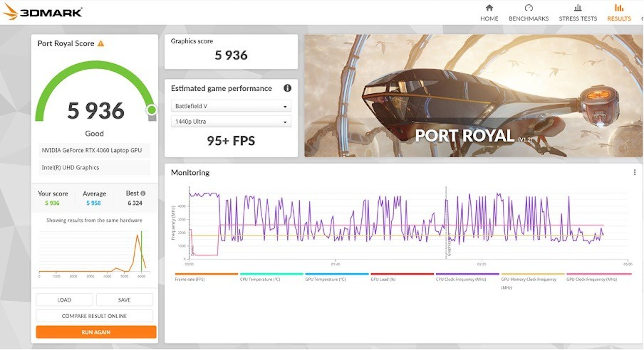Click the RUN AGAIN button

click(x=96, y=332)
